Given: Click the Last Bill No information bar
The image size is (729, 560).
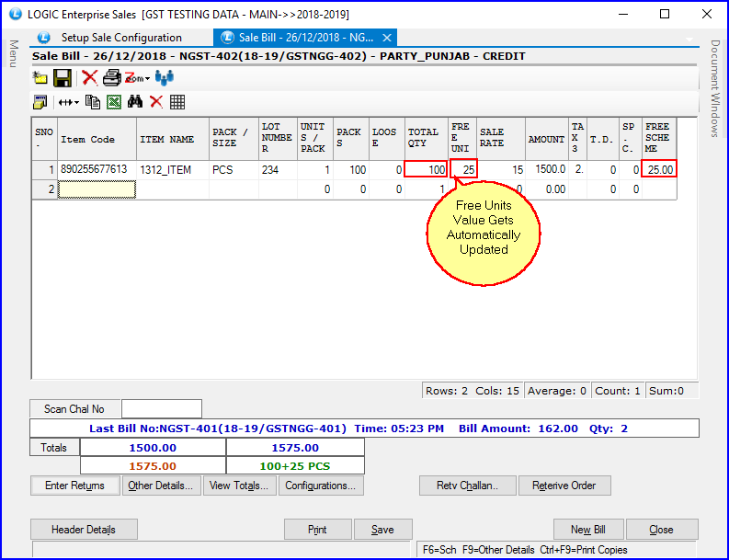Looking at the screenshot, I should [x=364, y=429].
